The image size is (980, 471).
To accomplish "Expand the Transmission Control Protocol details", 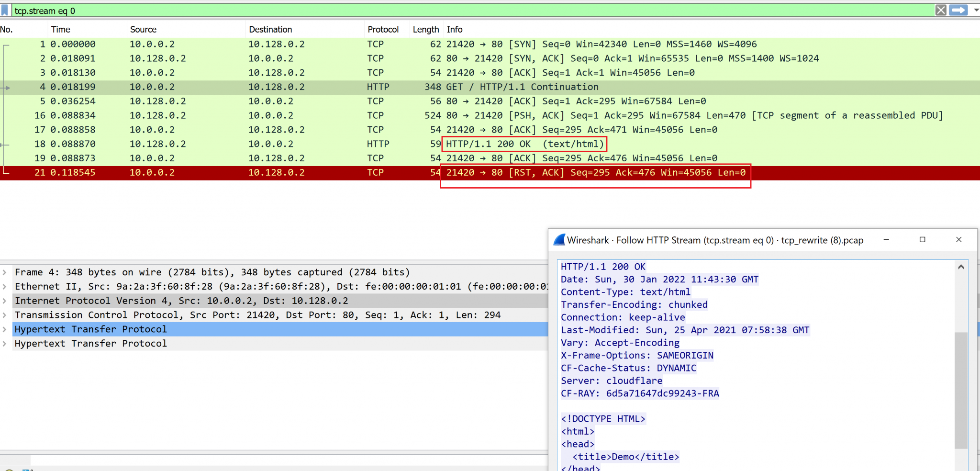I will [x=5, y=315].
